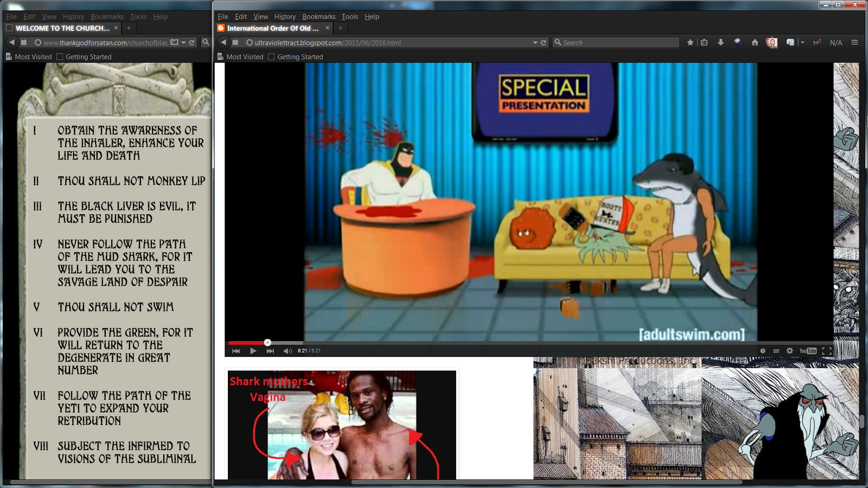Open the hamburger menu in right window
The width and height of the screenshot is (868, 488).
pyautogui.click(x=854, y=42)
